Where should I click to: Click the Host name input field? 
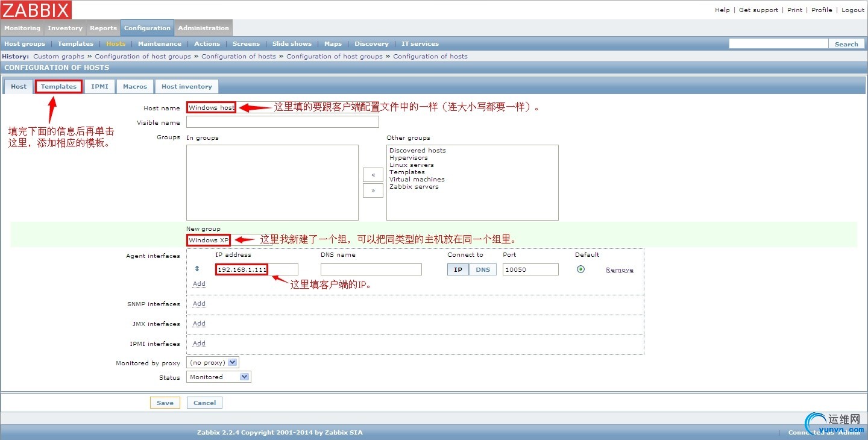point(283,108)
